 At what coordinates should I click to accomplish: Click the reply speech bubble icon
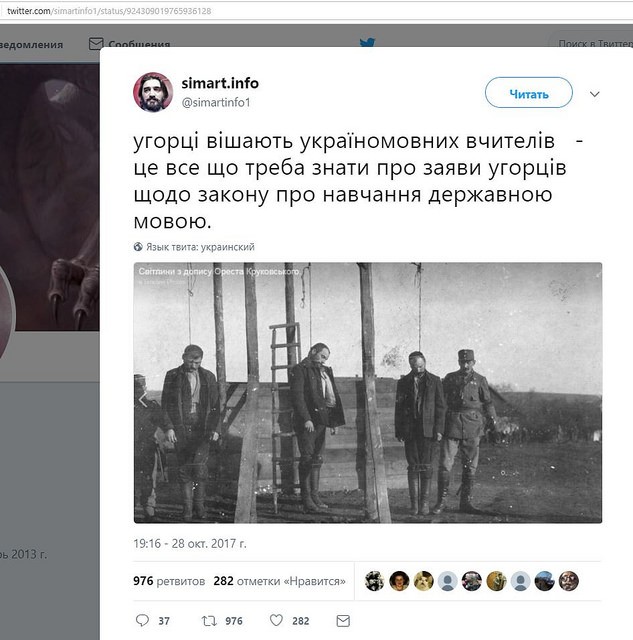[x=142, y=620]
